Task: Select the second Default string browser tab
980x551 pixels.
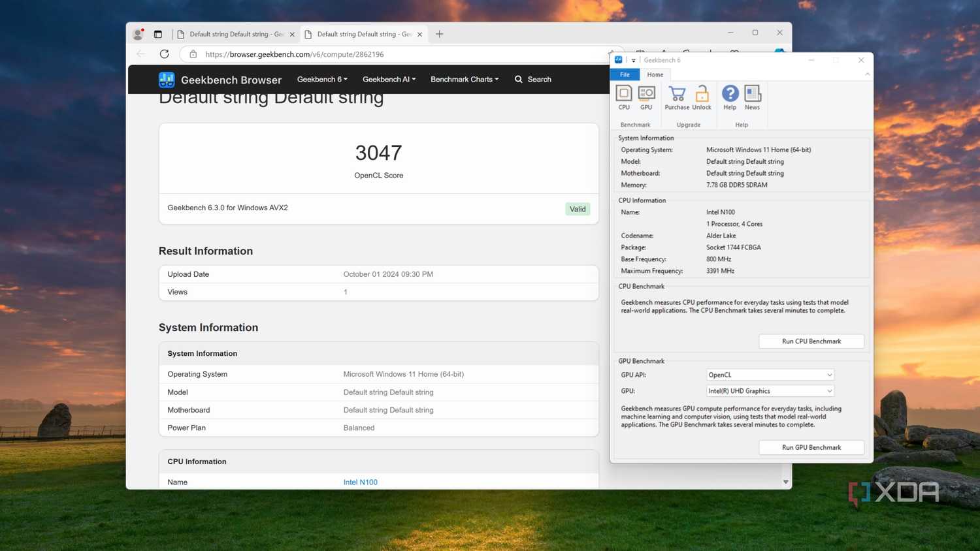Action: pyautogui.click(x=364, y=35)
